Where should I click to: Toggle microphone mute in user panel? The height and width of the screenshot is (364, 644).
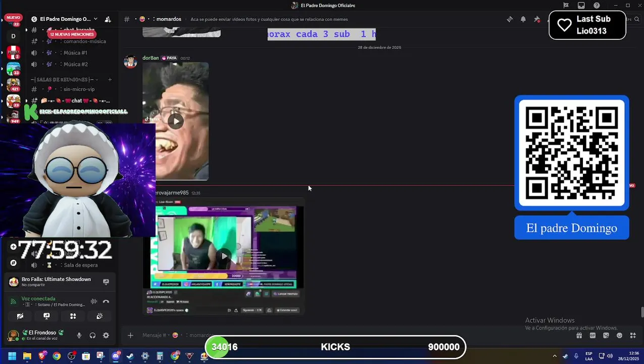tap(79, 335)
